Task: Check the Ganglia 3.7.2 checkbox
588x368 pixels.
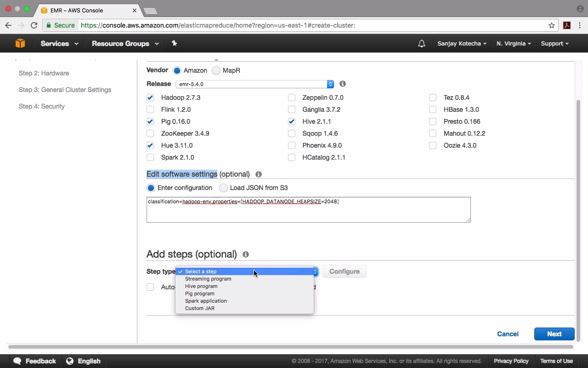Action: 292,109
